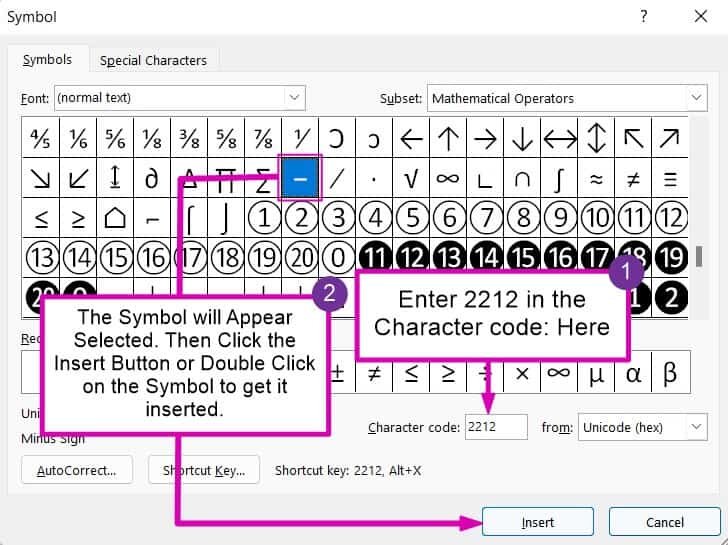Select the beta symbol in recently used
Screen dimensions: 728x545
670,373
